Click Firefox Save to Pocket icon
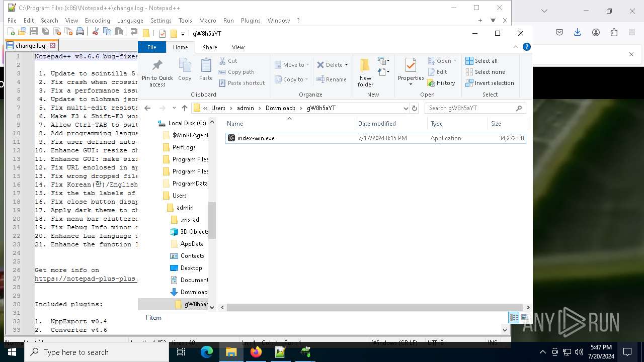This screenshot has height=362, width=644. point(559,32)
